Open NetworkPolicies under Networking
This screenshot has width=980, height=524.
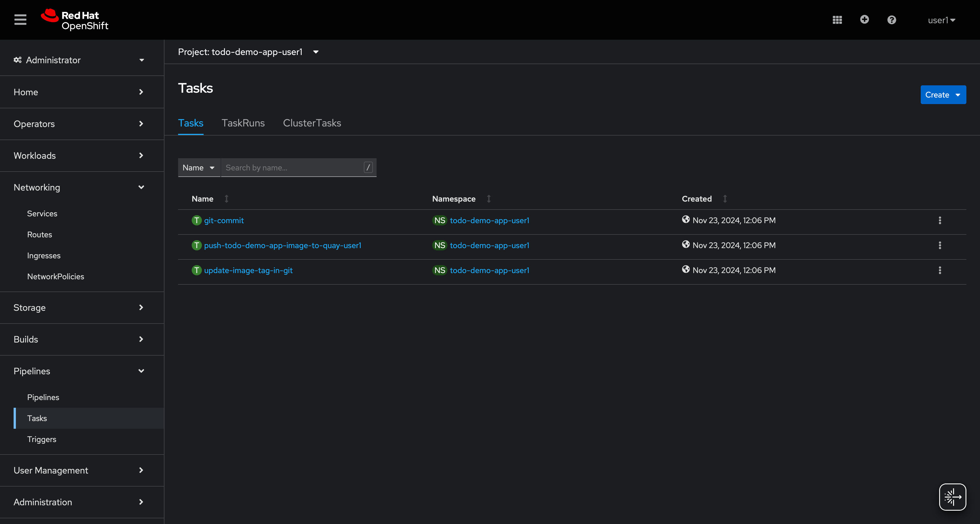click(x=56, y=276)
